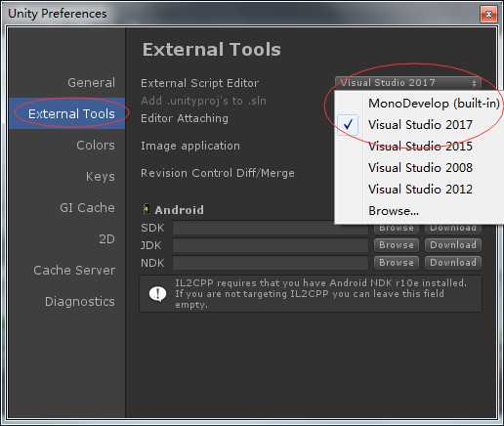Click Download button for NDK
This screenshot has width=504, height=426.
pos(453,262)
